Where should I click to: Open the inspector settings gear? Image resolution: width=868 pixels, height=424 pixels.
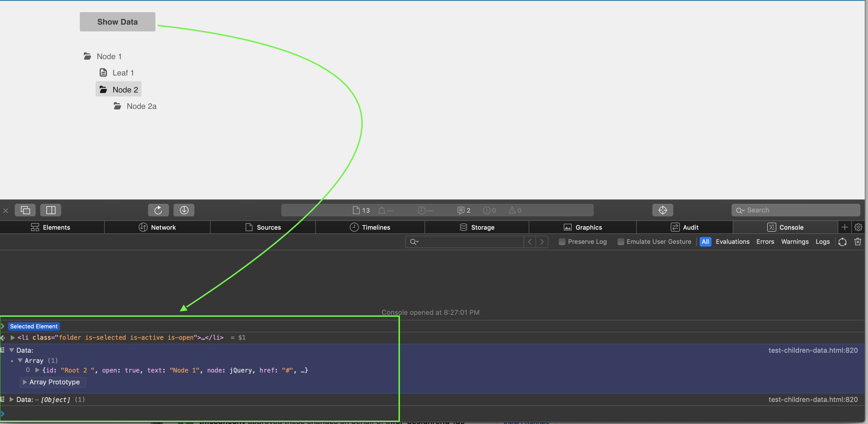coord(858,227)
